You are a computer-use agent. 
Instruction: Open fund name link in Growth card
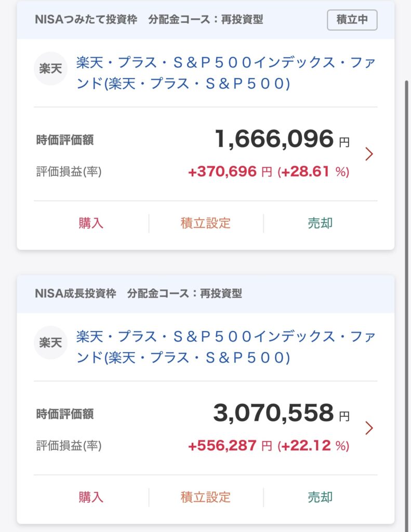point(226,347)
